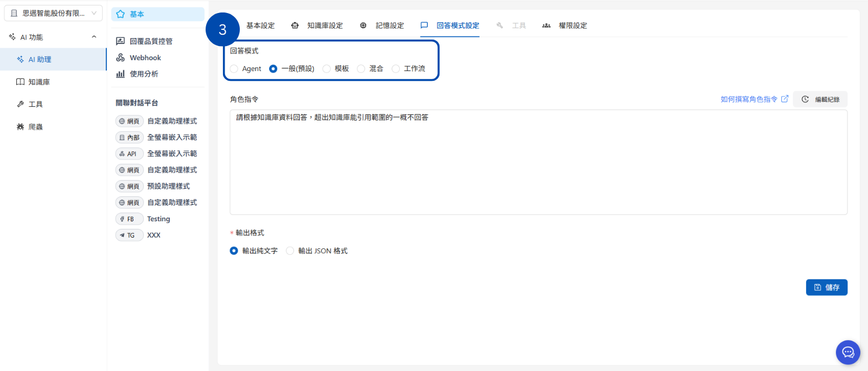The width and height of the screenshot is (868, 371).
Task: Select the Agent answer mode
Action: [234, 69]
